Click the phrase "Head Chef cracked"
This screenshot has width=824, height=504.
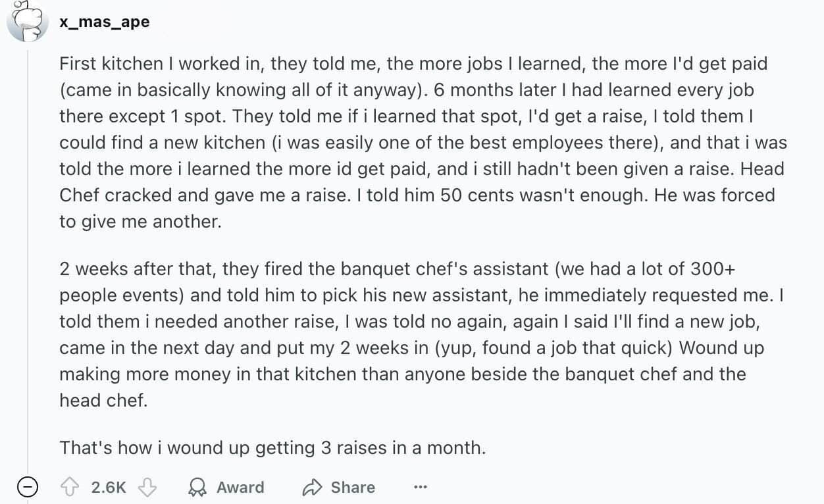point(762,169)
